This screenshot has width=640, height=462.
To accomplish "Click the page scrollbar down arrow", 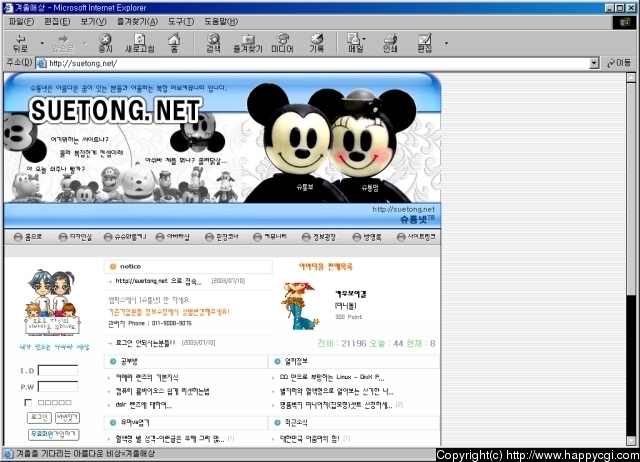I will (x=631, y=441).
